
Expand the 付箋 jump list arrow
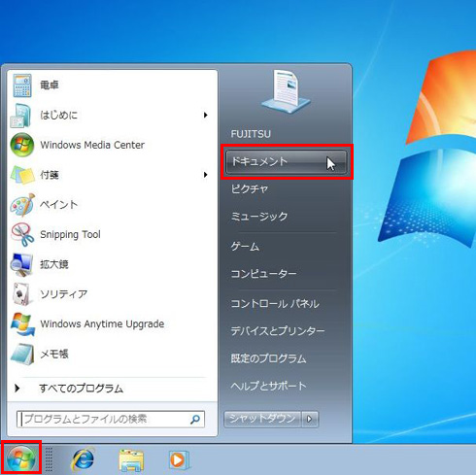point(205,175)
